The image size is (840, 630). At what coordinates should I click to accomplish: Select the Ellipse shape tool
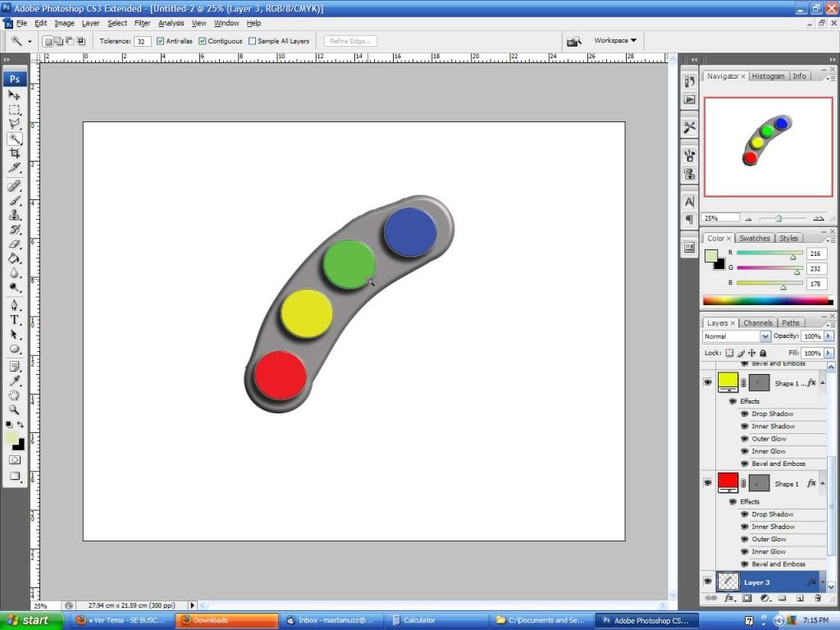[x=15, y=349]
